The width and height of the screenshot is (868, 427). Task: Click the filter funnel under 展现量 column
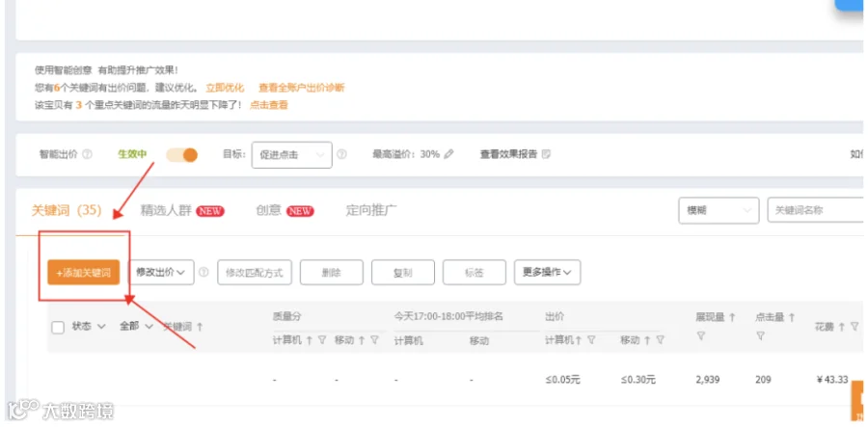tap(700, 335)
